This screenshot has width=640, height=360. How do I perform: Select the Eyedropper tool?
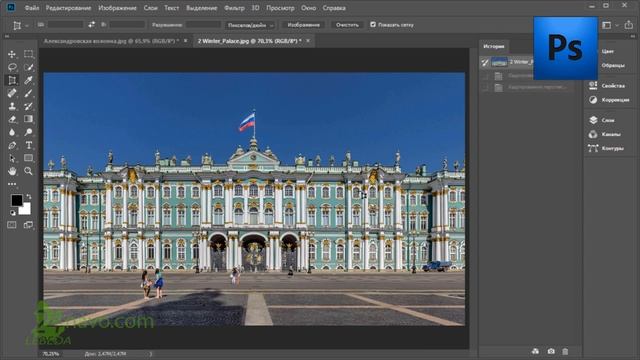[29, 80]
